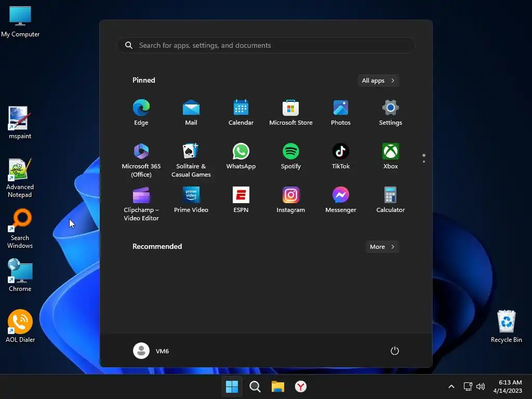Open Yandex browser from the taskbar
The width and height of the screenshot is (532, 399).
coord(301,387)
